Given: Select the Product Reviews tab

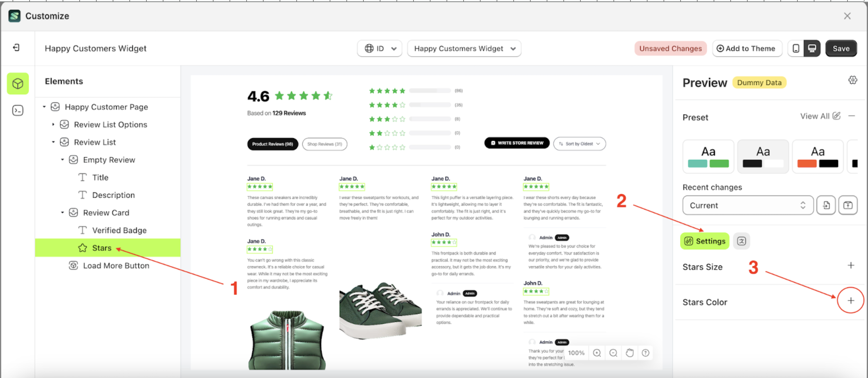Looking at the screenshot, I should tap(272, 144).
